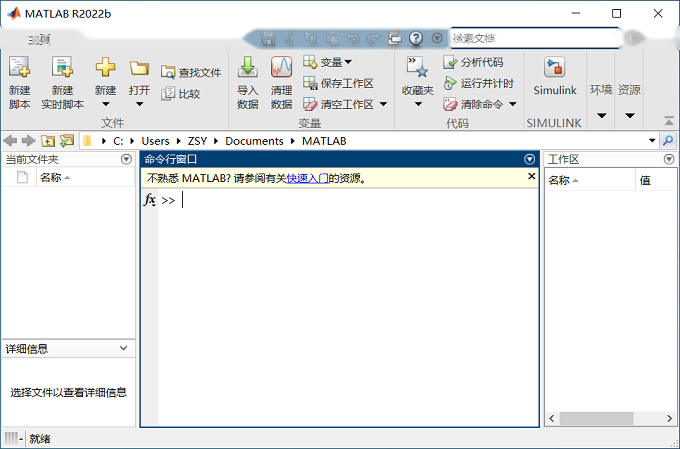Click the Undo arrow icon
Screen dimensions: 680x449
(x=353, y=39)
